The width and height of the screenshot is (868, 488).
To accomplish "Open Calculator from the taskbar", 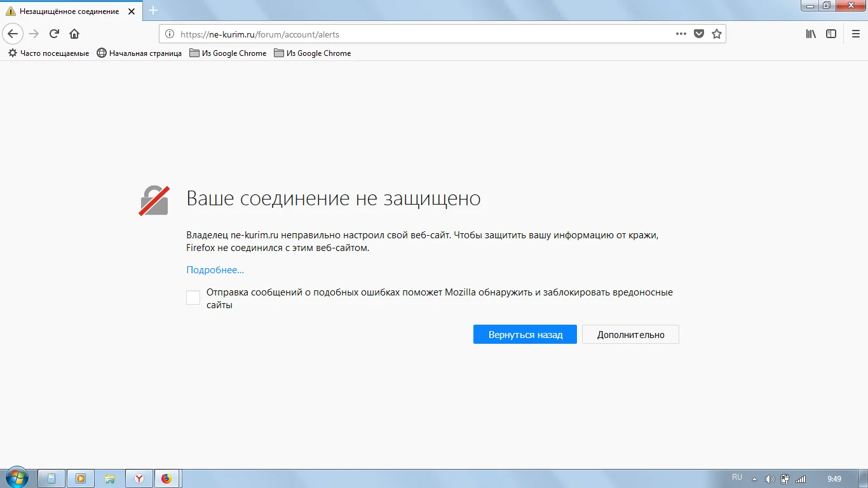I will click(x=51, y=478).
